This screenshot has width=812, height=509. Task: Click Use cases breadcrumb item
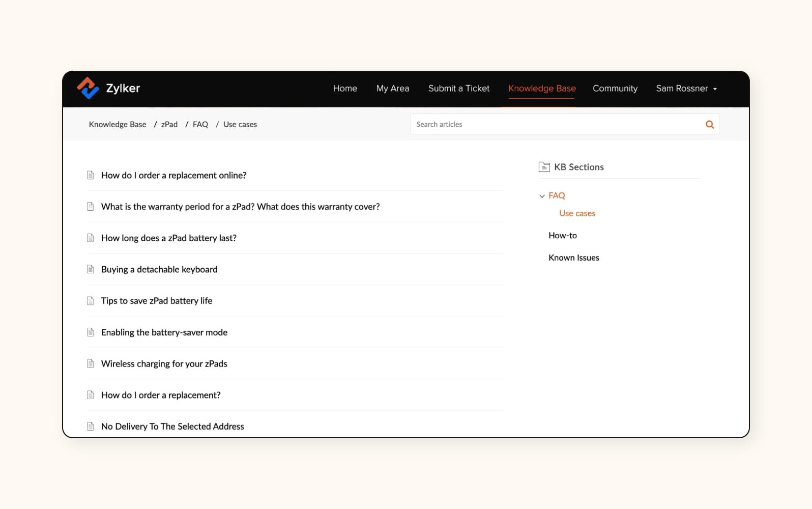[240, 124]
